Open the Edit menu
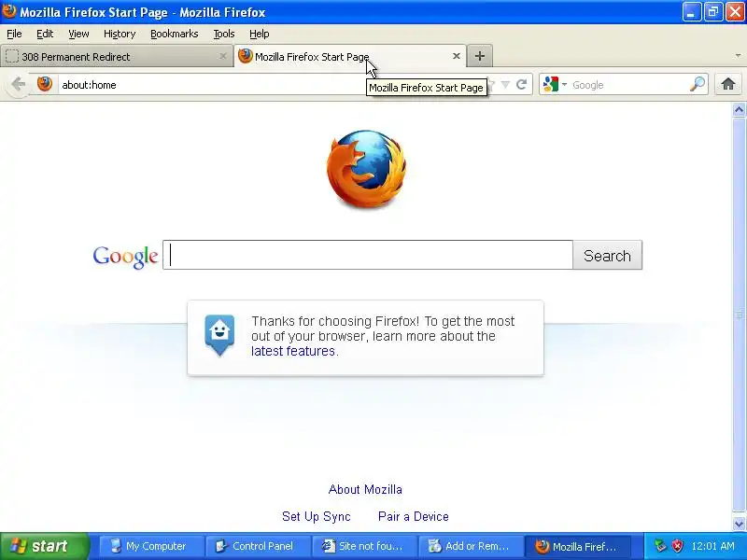This screenshot has width=747, height=560. click(x=45, y=34)
